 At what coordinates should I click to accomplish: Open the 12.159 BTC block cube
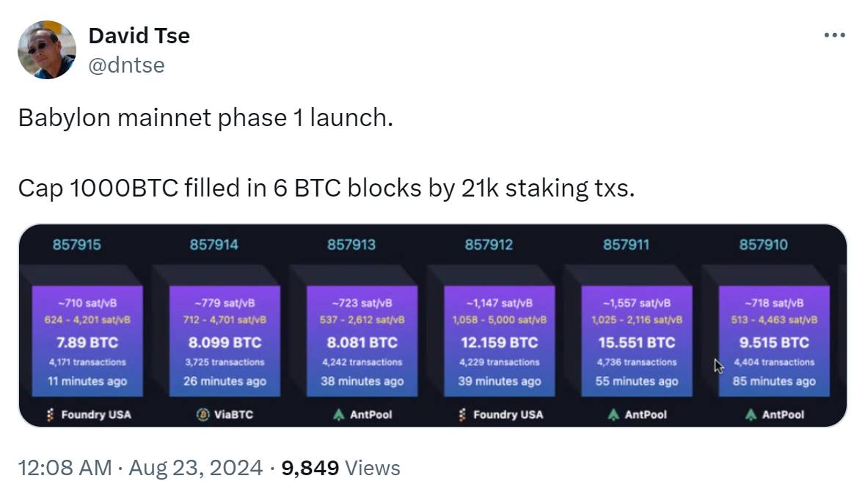click(499, 341)
